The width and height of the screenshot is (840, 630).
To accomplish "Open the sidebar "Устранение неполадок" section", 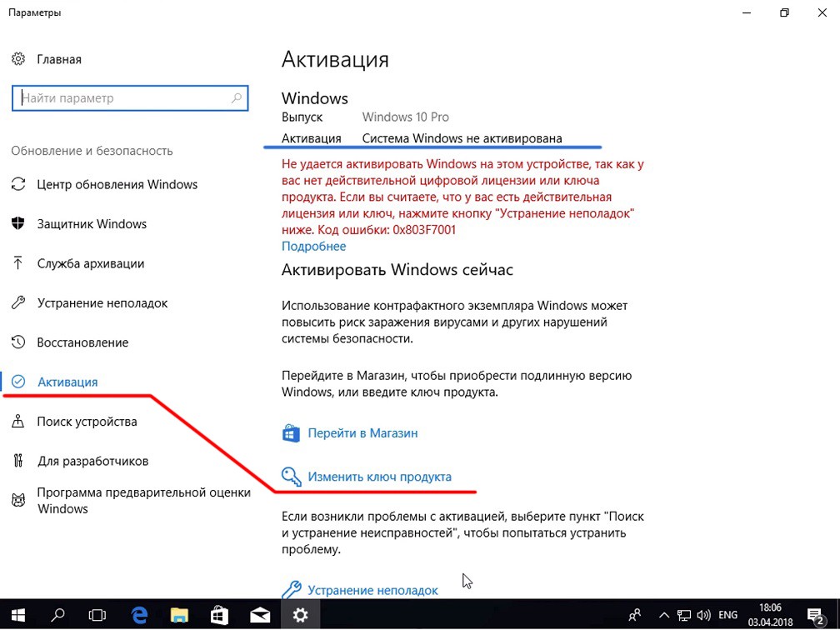I will click(x=102, y=303).
